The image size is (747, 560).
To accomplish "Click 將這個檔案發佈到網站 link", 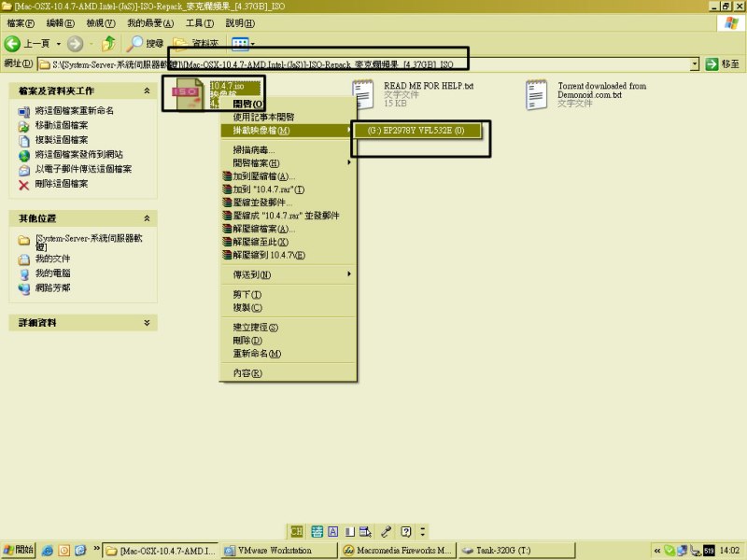I will (x=78, y=154).
